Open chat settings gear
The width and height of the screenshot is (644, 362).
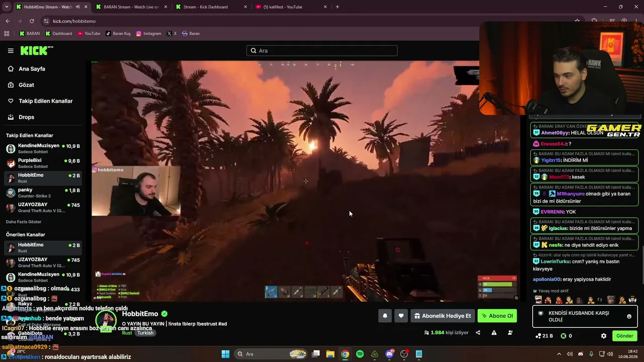[604, 336]
